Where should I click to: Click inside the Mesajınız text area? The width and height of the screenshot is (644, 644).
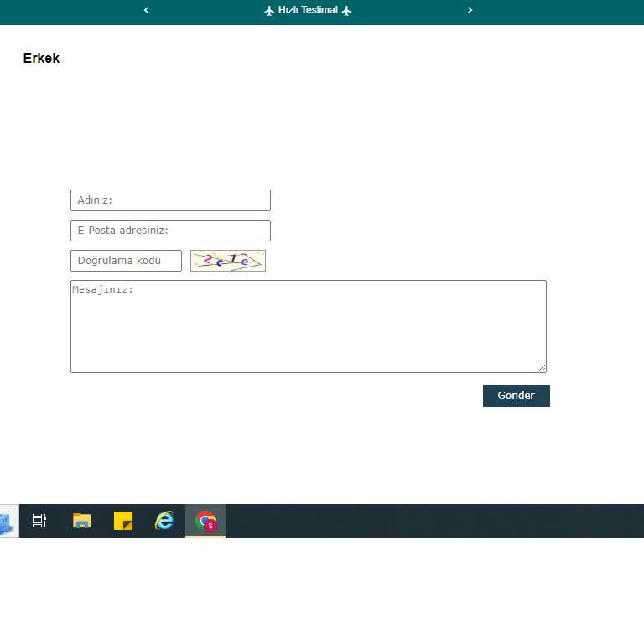point(308,326)
